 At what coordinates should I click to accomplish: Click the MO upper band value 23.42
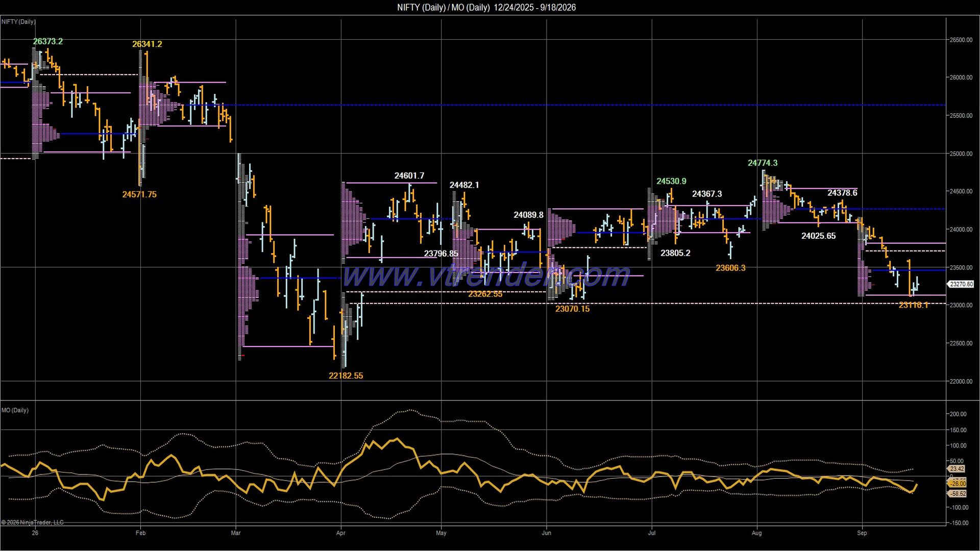pos(957,469)
